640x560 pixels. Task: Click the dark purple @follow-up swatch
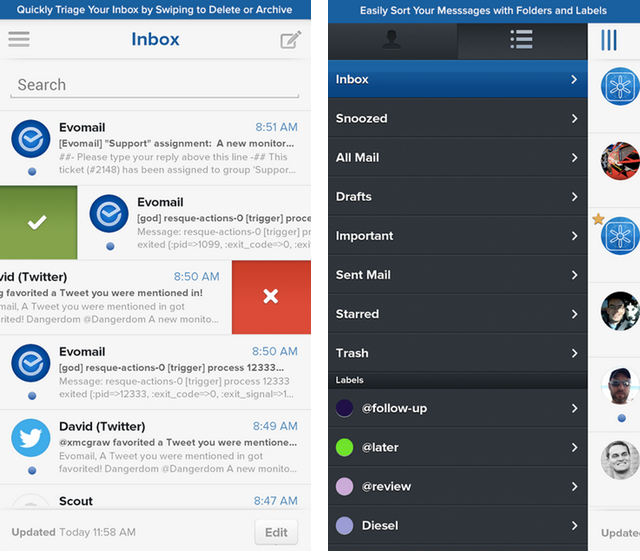(x=345, y=408)
